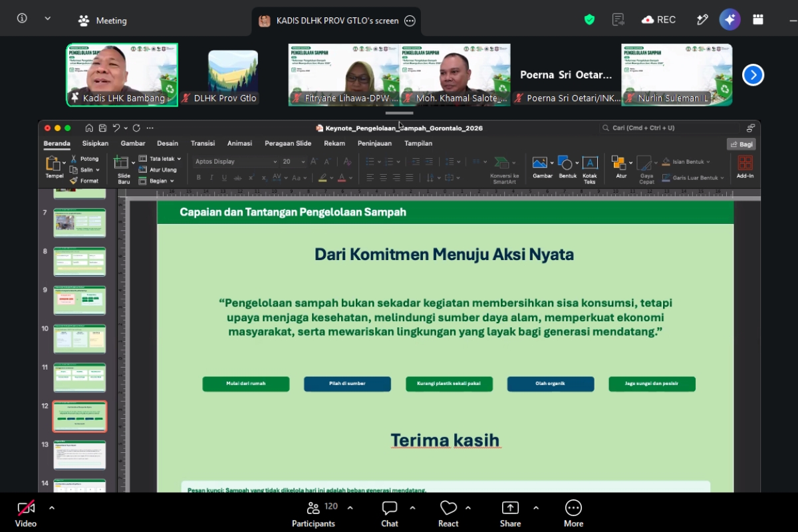Screen dimensions: 798x532
Task: Open options for KADIS DLHK PROV GTLO's screen
Action: (x=410, y=21)
